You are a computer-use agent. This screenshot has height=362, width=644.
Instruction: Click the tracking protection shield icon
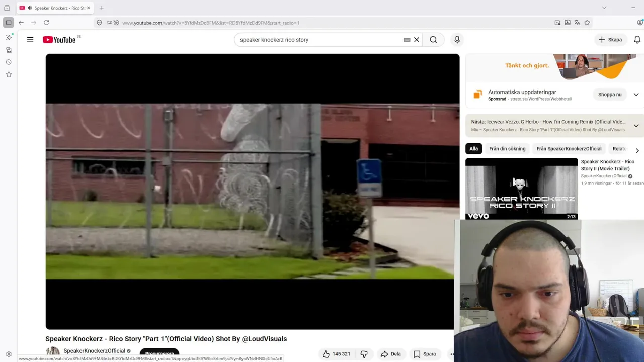(99, 23)
